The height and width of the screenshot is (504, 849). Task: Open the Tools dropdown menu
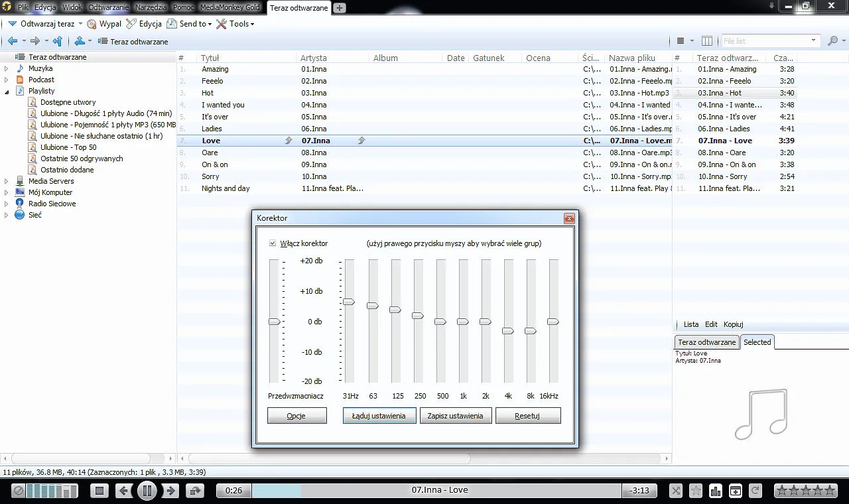(235, 24)
